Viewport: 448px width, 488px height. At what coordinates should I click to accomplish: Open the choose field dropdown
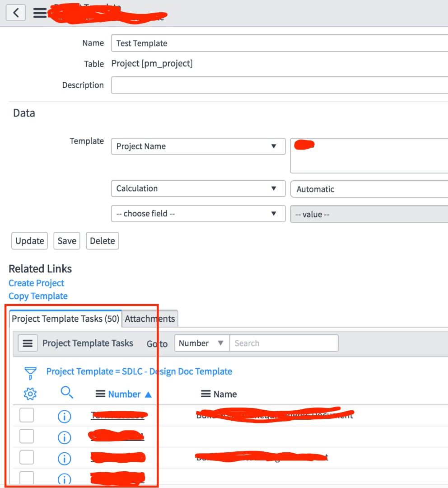click(198, 213)
